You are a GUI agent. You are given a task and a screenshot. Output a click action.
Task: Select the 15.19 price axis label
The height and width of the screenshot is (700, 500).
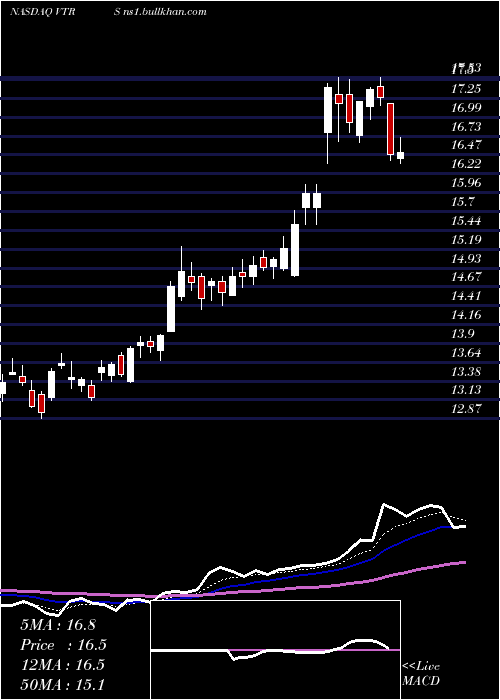pyautogui.click(x=466, y=240)
